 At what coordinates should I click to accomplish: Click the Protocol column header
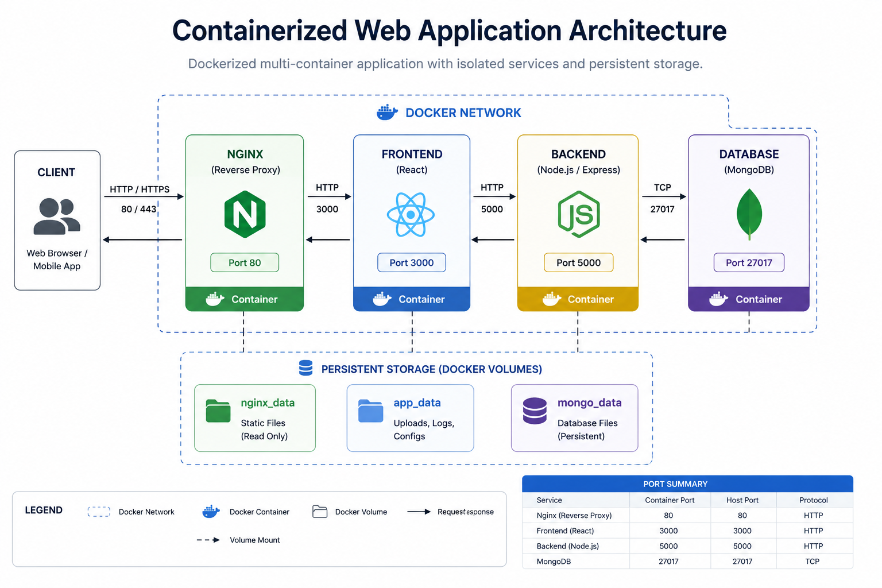tap(814, 500)
